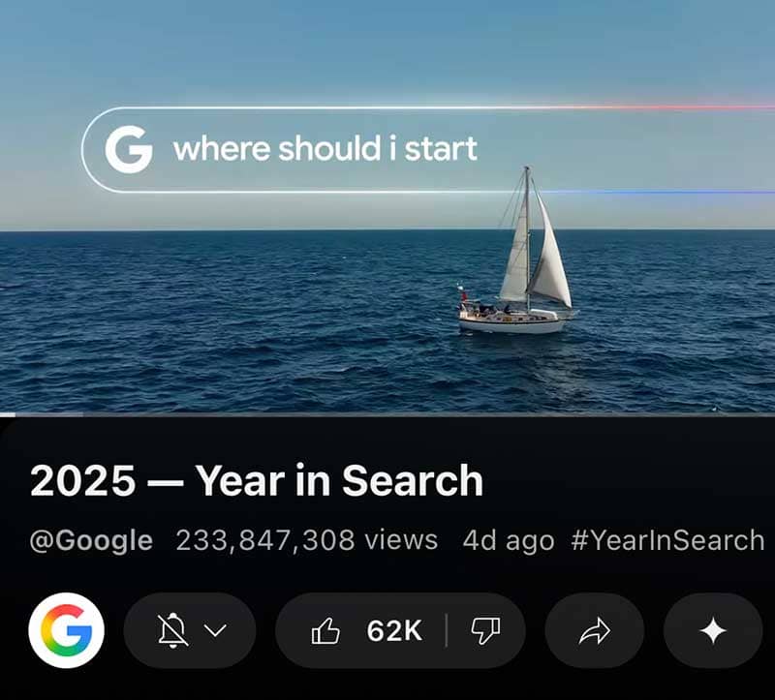Tap the 62K like count

coord(394,631)
